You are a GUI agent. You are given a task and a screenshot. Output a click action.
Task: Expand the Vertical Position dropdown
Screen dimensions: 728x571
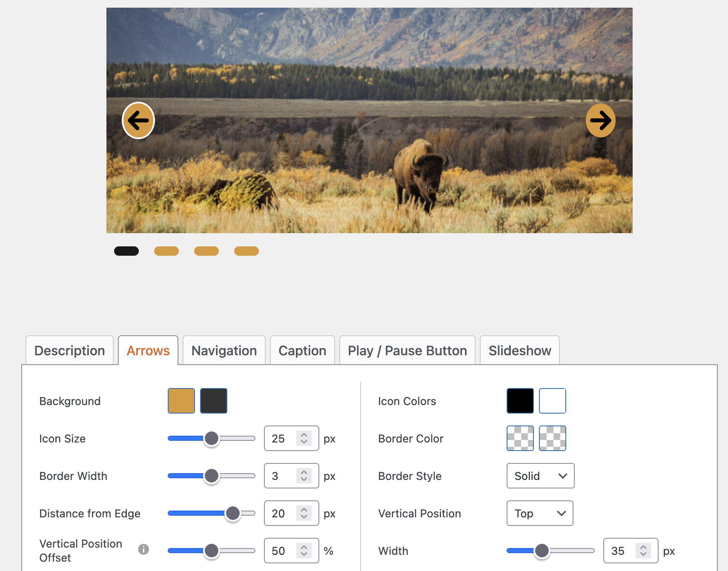[539, 513]
